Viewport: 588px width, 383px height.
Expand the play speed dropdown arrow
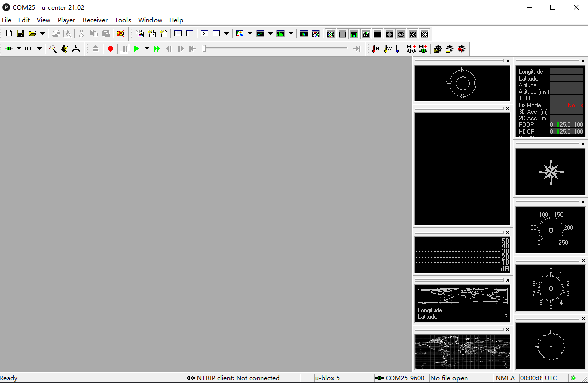pyautogui.click(x=147, y=49)
